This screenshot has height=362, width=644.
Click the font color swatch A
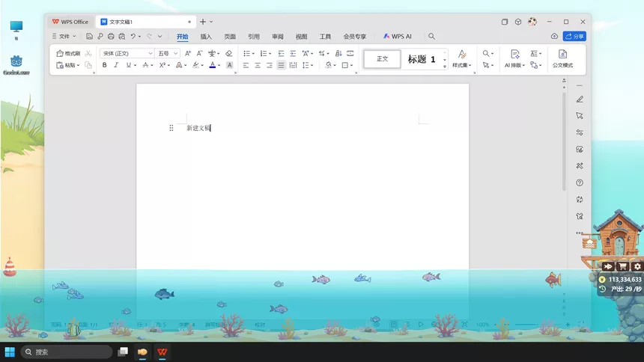(x=213, y=65)
